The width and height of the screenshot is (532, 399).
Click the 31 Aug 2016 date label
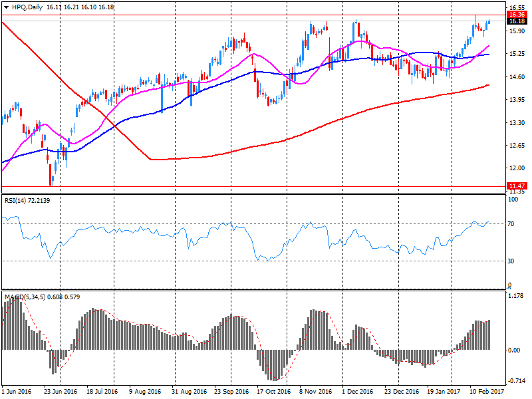tap(189, 391)
